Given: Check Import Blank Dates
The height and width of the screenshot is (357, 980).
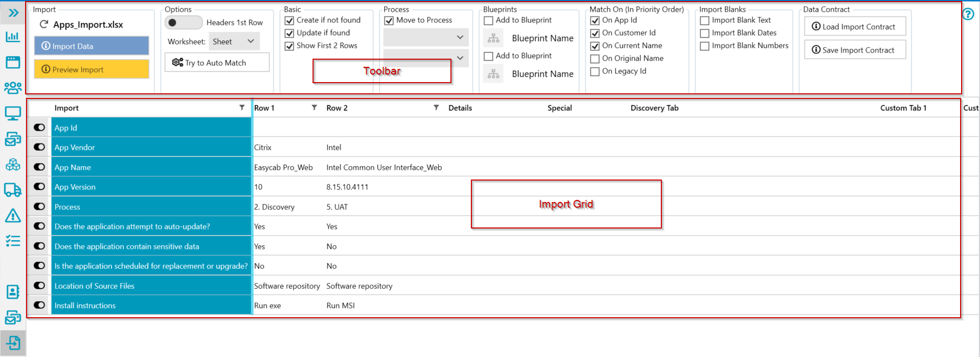Looking at the screenshot, I should point(705,33).
